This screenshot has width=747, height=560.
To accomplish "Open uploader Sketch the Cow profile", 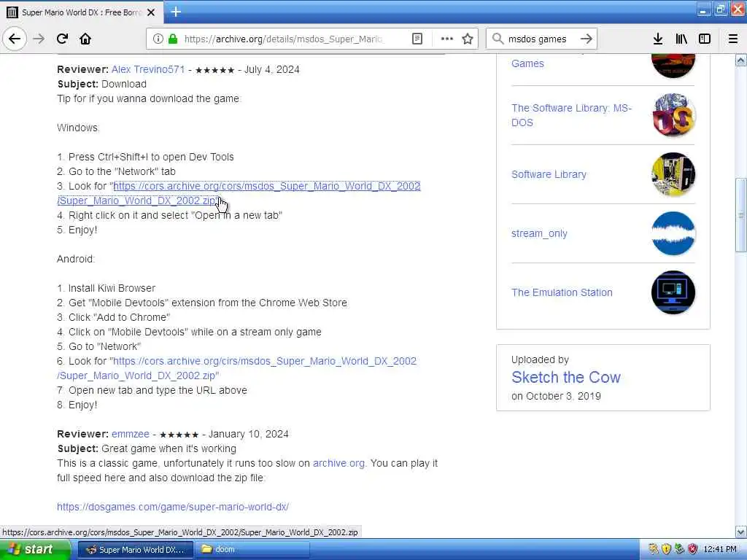I will (566, 377).
